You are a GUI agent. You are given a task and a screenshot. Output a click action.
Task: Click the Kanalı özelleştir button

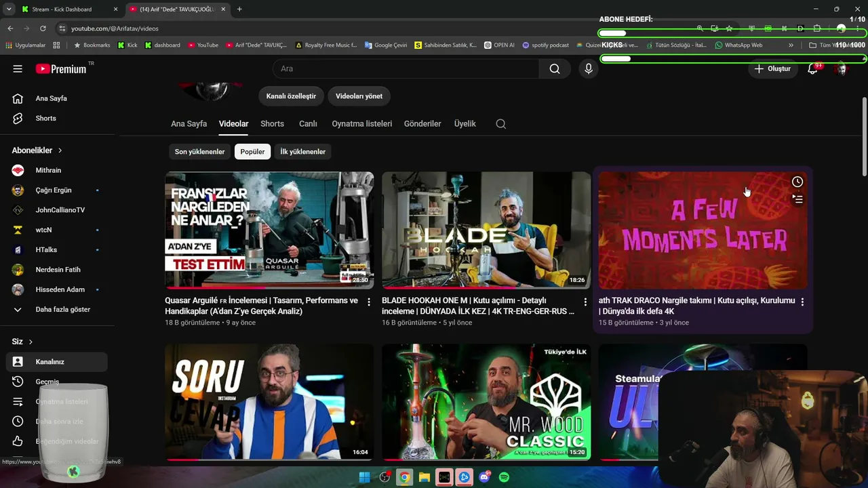click(291, 96)
